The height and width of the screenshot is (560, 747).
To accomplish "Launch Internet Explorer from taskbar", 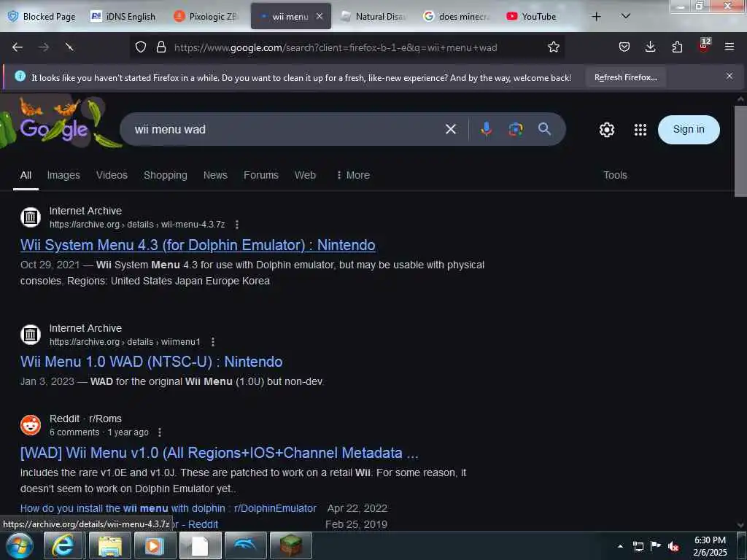I will pos(63,545).
